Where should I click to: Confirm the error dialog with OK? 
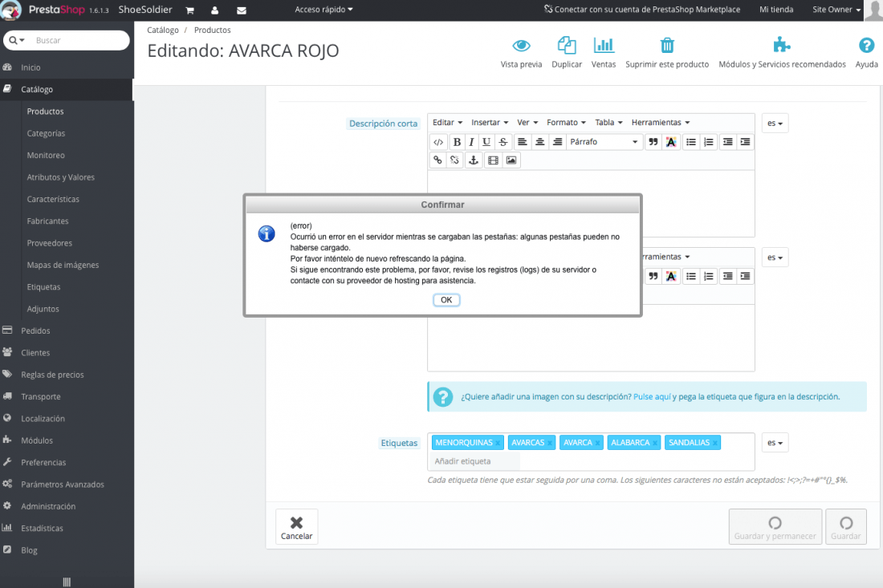coord(446,300)
